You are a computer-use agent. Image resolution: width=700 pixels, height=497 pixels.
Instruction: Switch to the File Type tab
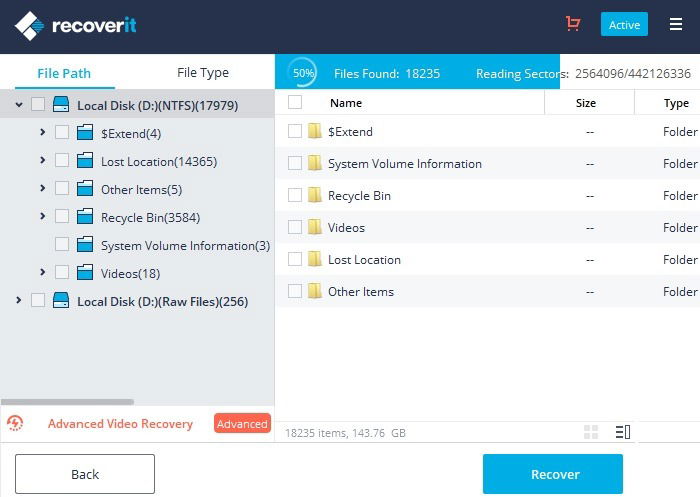203,72
